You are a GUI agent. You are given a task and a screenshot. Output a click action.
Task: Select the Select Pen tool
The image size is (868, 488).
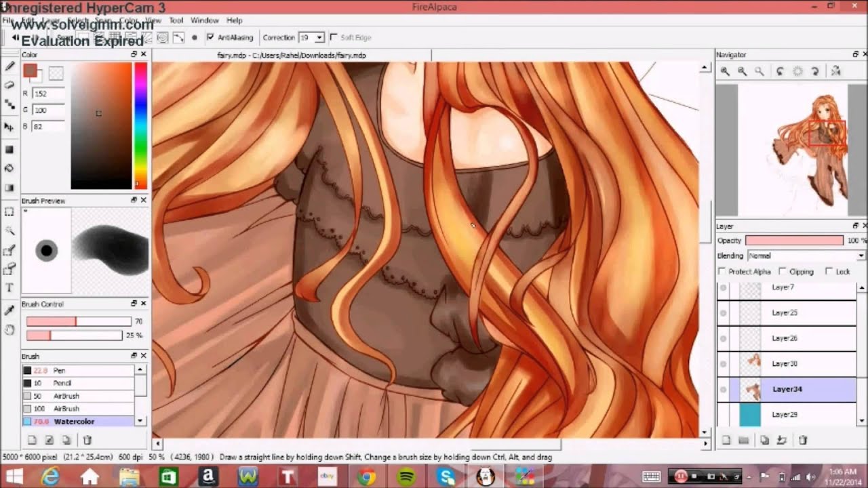(x=9, y=251)
